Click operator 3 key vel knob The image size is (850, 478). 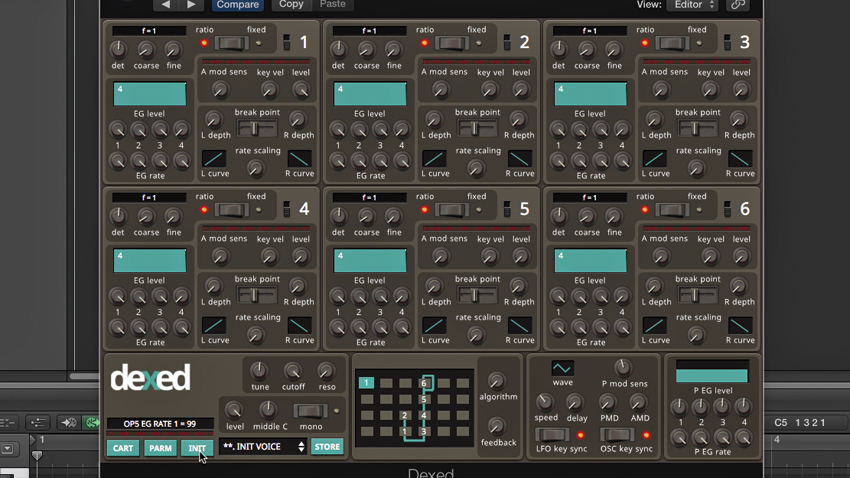click(710, 90)
